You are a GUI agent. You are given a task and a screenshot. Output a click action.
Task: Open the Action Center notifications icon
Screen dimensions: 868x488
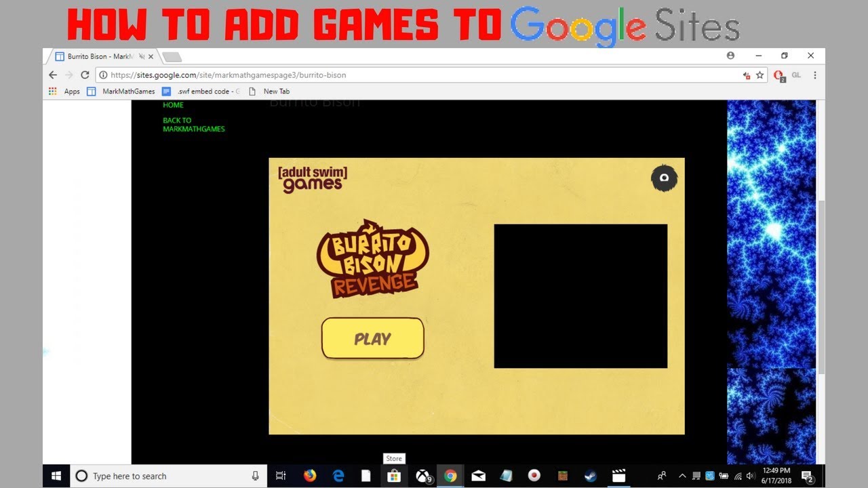click(808, 476)
